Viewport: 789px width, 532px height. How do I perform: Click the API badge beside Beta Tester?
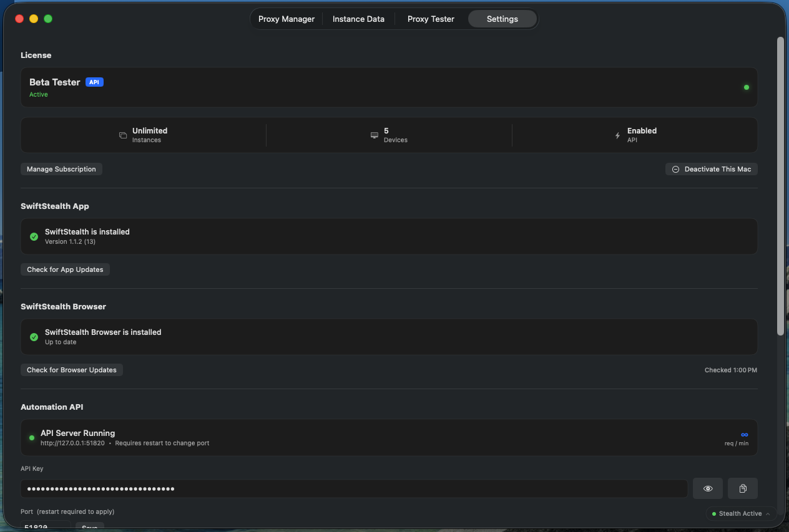tap(94, 82)
